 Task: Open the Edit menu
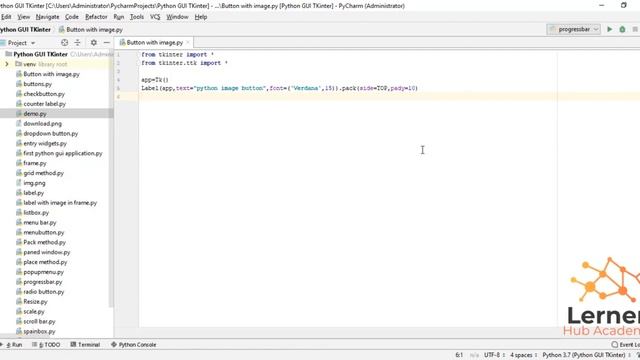click(6, 17)
